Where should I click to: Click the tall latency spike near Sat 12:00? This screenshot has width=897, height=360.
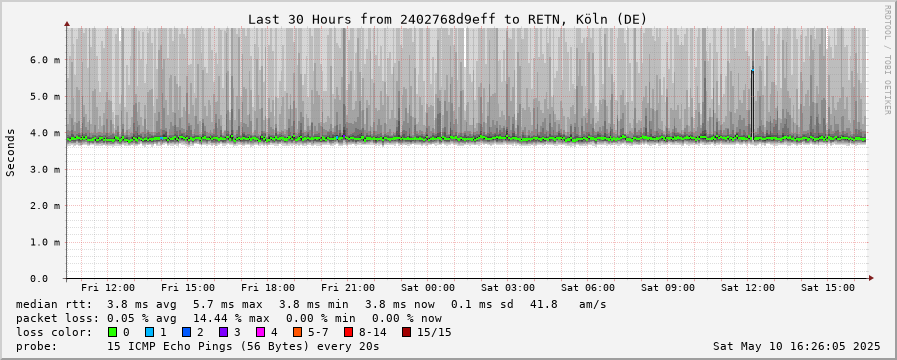coord(752,86)
